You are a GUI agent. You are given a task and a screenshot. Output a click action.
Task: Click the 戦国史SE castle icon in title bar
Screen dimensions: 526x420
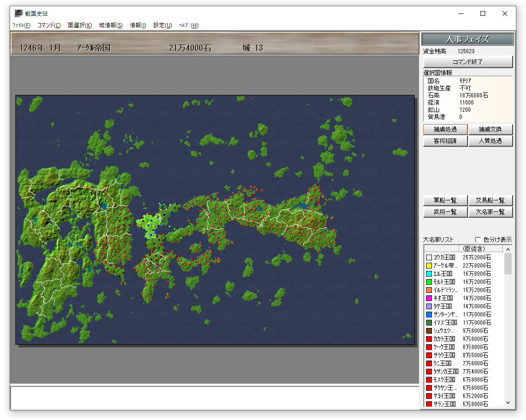click(x=19, y=13)
